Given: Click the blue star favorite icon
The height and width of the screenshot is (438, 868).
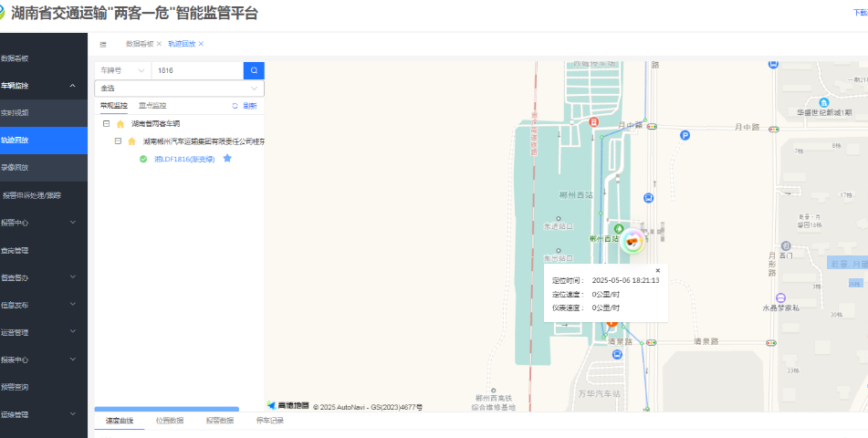Looking at the screenshot, I should (x=227, y=159).
